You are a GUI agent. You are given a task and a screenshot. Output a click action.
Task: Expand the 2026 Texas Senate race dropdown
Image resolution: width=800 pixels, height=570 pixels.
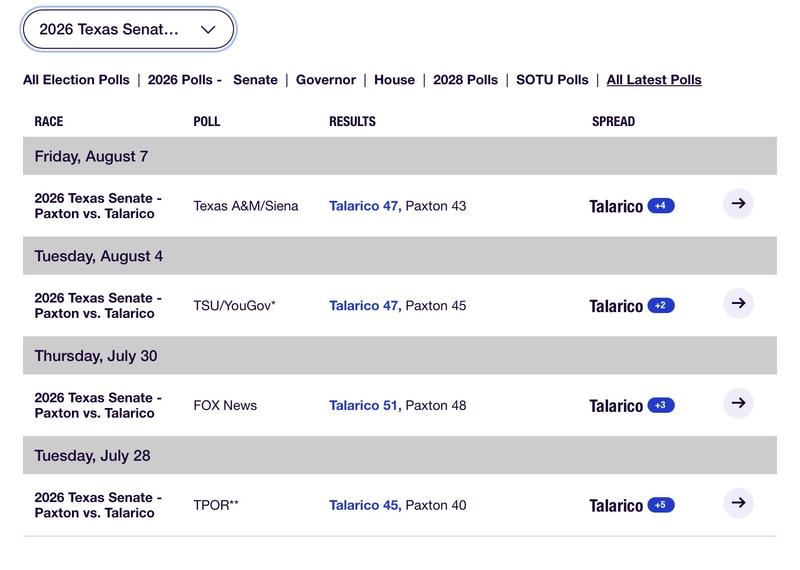(128, 30)
